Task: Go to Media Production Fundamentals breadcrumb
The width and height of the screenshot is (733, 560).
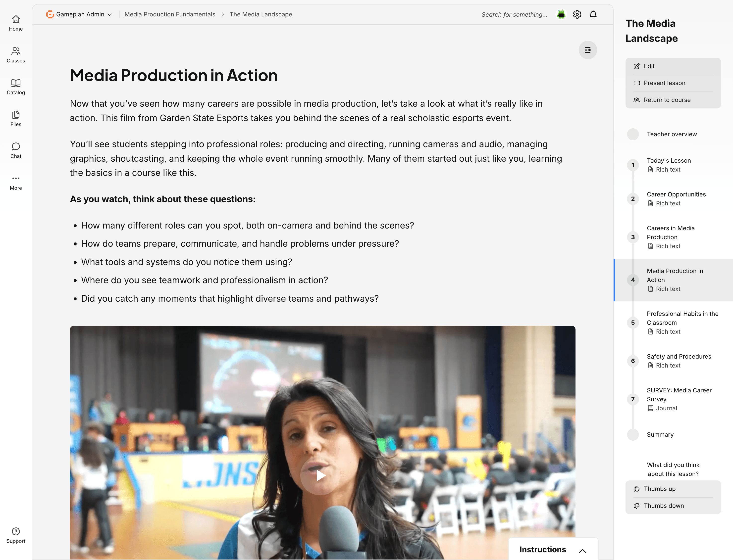Action: pos(170,14)
